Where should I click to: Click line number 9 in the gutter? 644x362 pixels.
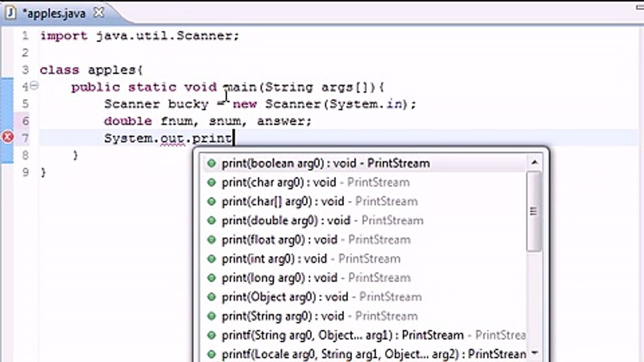point(25,172)
